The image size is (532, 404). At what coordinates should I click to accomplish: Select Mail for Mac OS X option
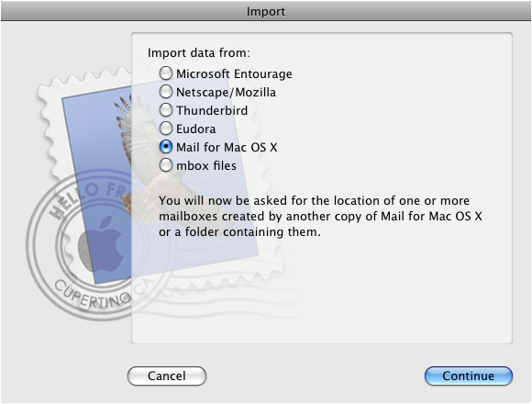point(166,147)
